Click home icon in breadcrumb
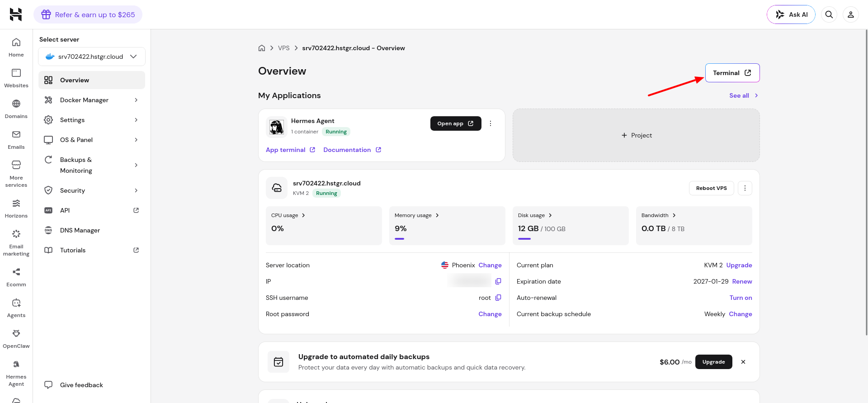The width and height of the screenshot is (868, 403). (x=262, y=48)
